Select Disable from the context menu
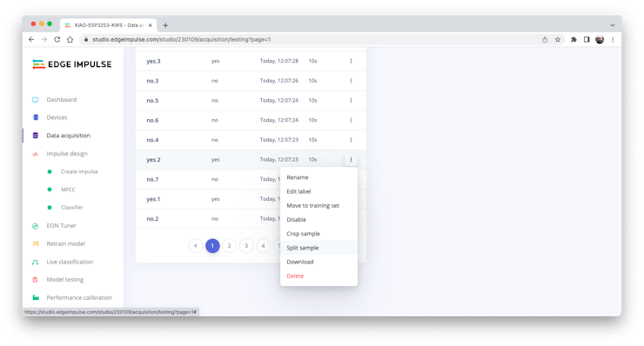The image size is (644, 346). tap(296, 220)
